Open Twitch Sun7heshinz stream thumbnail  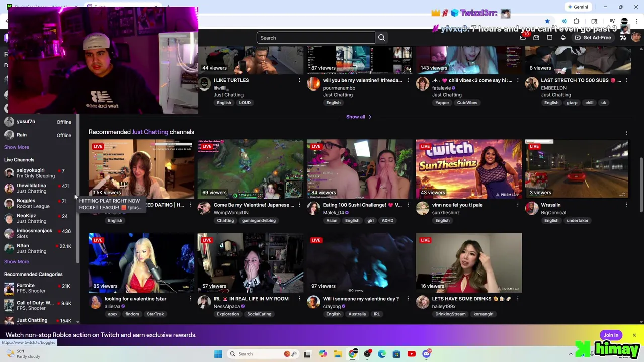tap(469, 169)
